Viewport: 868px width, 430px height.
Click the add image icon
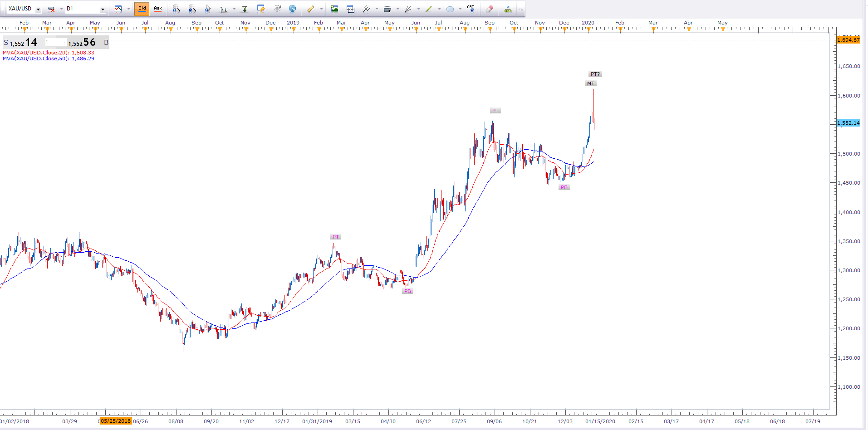[334, 9]
